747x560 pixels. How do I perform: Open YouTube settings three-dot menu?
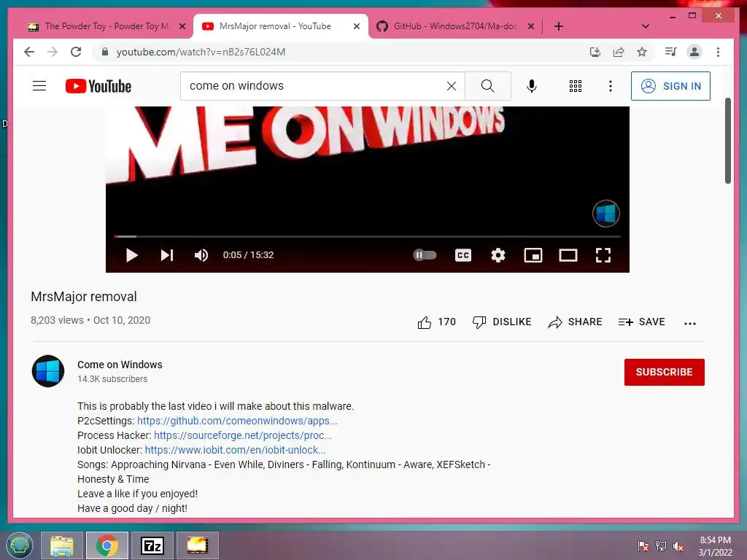[x=611, y=86]
